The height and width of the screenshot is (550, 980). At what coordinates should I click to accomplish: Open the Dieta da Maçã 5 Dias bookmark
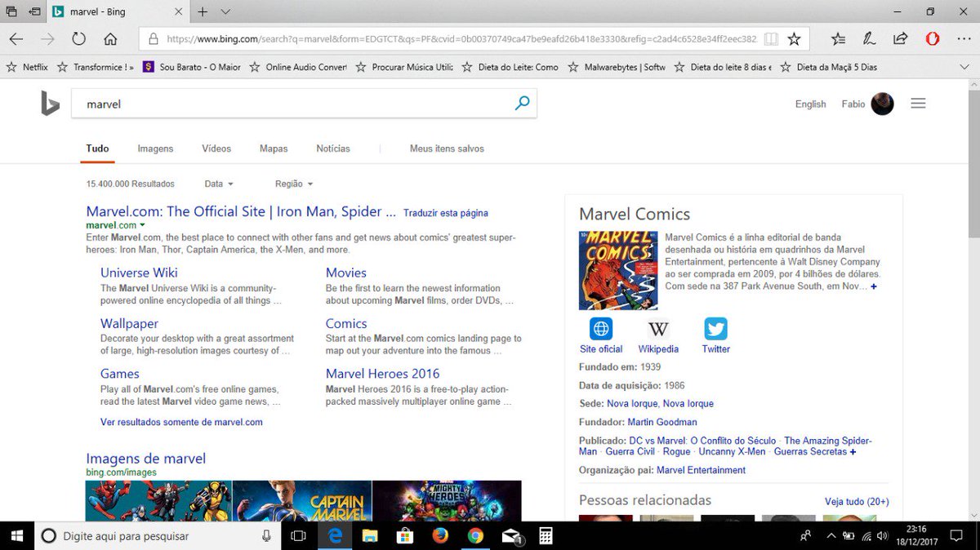point(829,67)
